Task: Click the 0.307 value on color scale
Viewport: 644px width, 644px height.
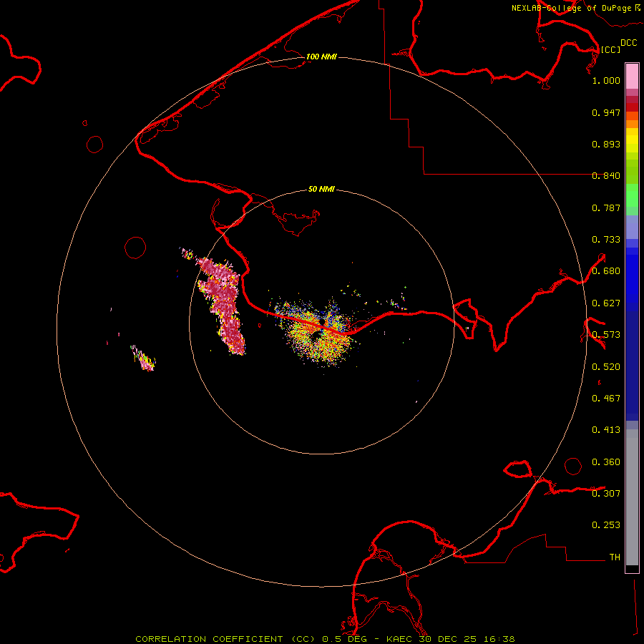Action: pyautogui.click(x=606, y=493)
